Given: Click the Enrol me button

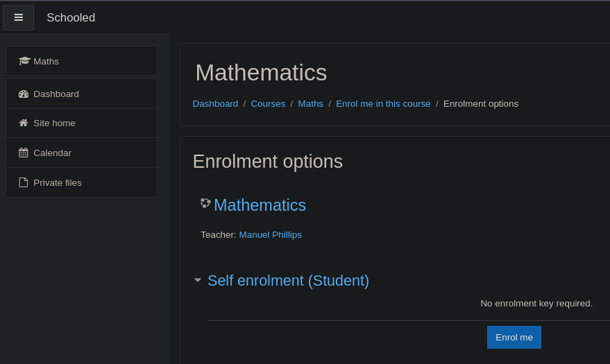Looking at the screenshot, I should click(514, 337).
